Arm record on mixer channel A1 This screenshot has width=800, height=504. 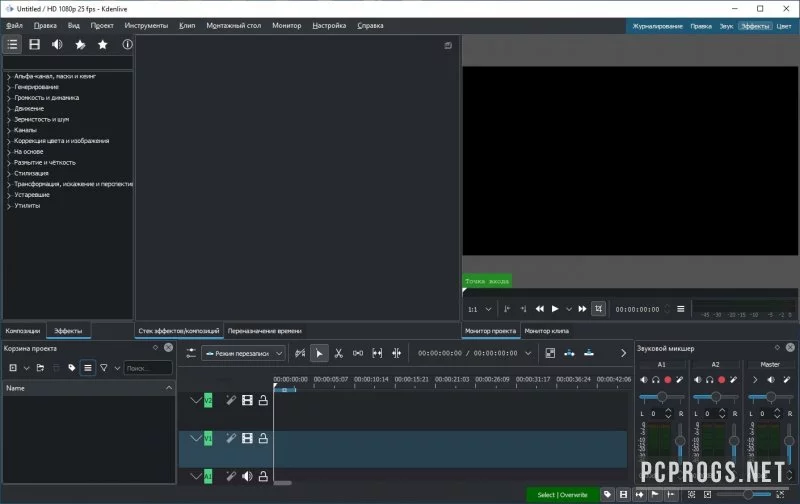(667, 380)
